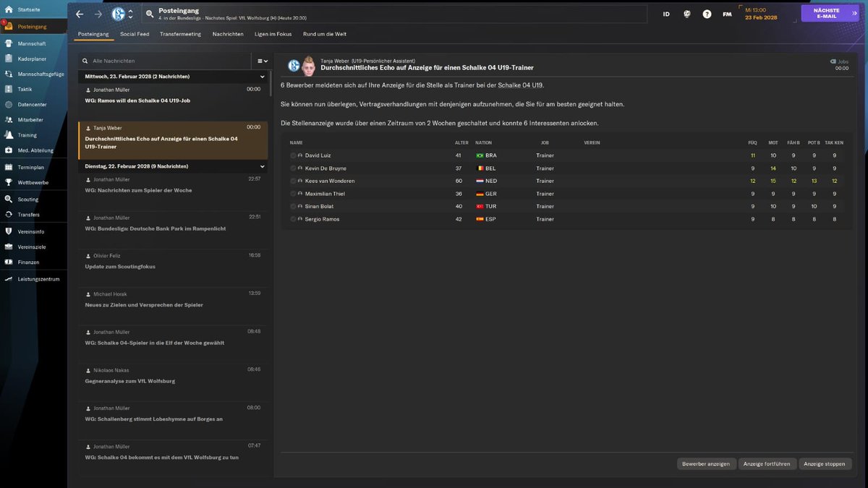The image size is (868, 488).
Task: Go back with the left arrow
Action: 80,14
